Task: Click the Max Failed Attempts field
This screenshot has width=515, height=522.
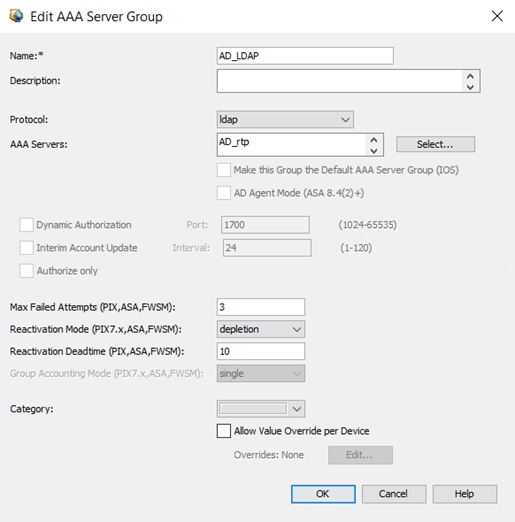Action: coord(261,307)
